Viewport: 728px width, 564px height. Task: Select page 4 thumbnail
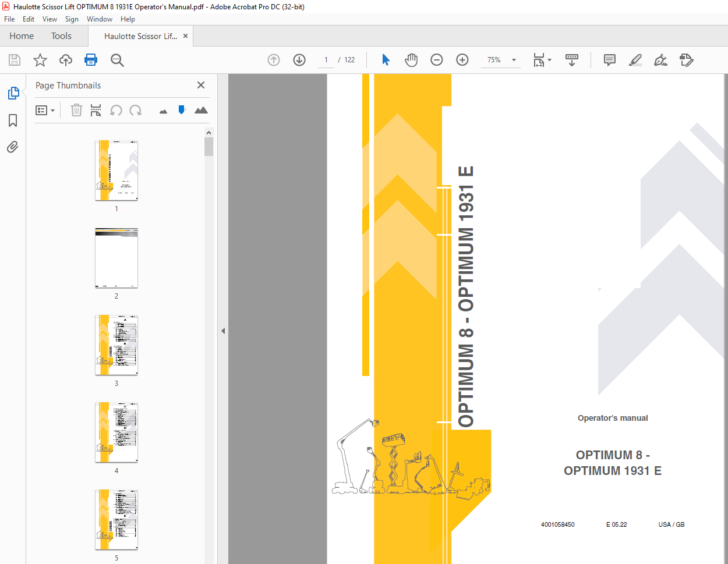click(x=116, y=432)
